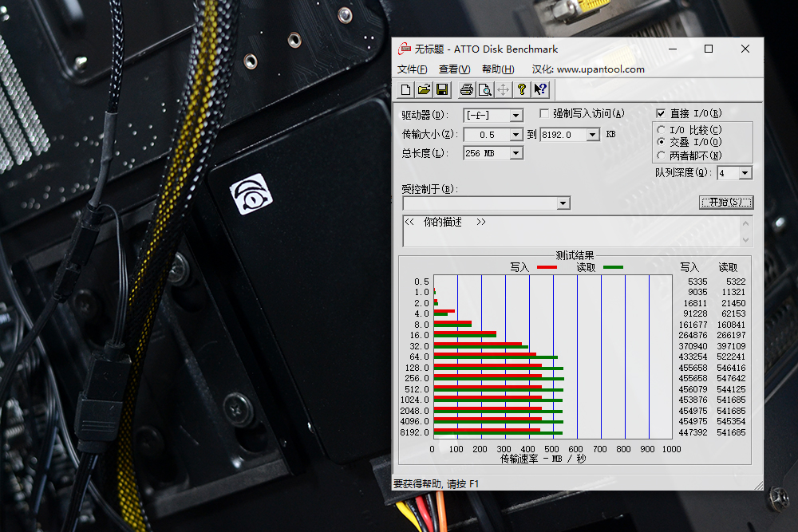Click the move crosshair toolbar icon
Screen dimensions: 798x532
pyautogui.click(x=503, y=90)
